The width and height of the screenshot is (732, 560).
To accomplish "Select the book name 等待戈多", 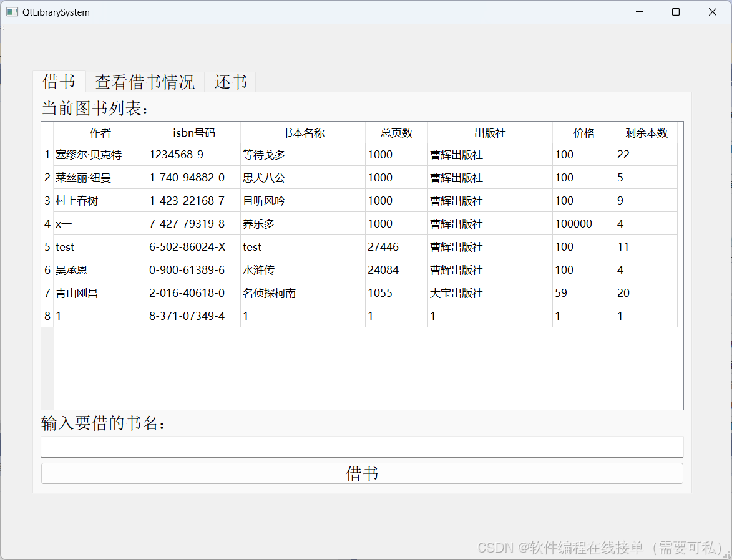I will (x=303, y=155).
